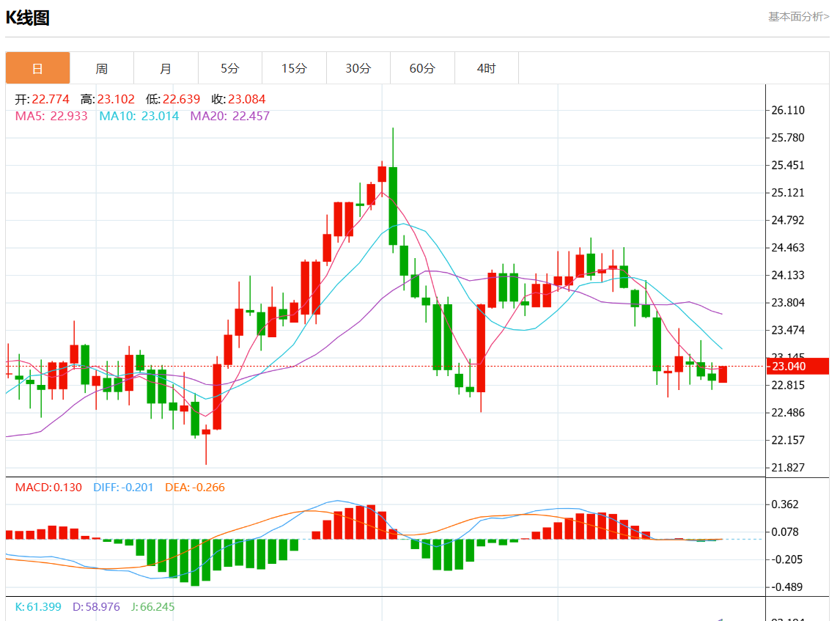Click the 0.078 MACD axis label
Screen dimensions: 840x621
785,532
